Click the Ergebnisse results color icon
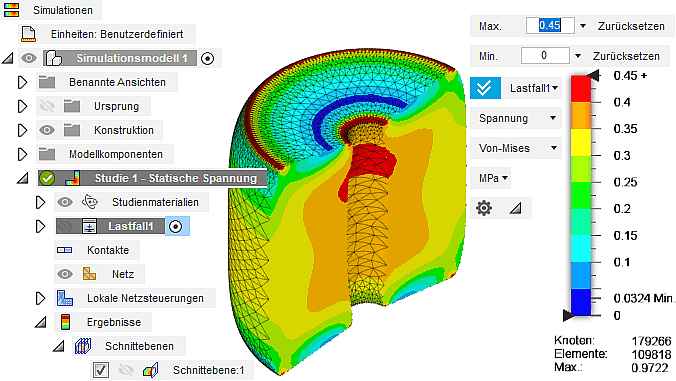This screenshot has width=676, height=381. [66, 322]
